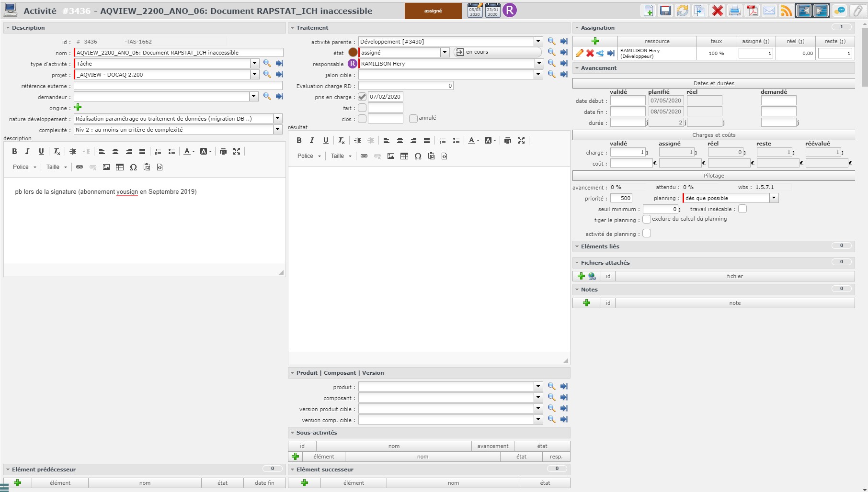Click into the 'référence externe' field

178,86
